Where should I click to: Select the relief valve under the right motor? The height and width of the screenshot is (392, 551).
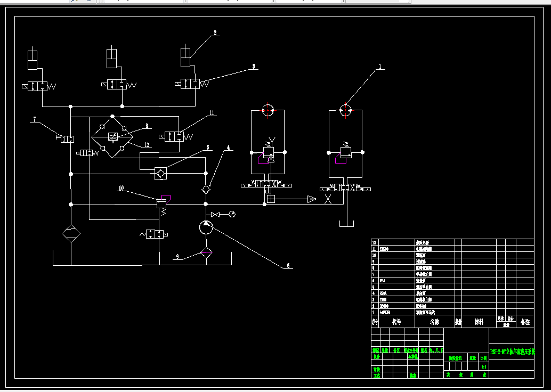click(x=346, y=152)
